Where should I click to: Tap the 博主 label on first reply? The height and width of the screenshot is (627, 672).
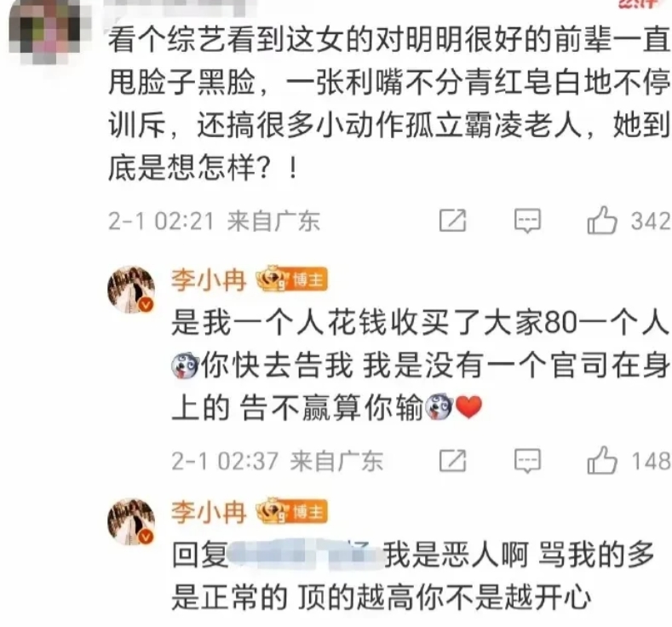307,280
